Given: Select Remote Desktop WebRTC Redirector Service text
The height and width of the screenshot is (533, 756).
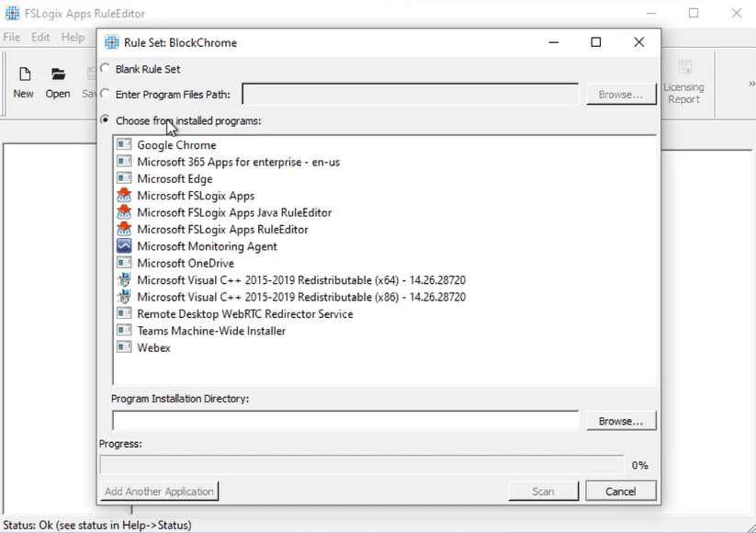Looking at the screenshot, I should pos(245,313).
